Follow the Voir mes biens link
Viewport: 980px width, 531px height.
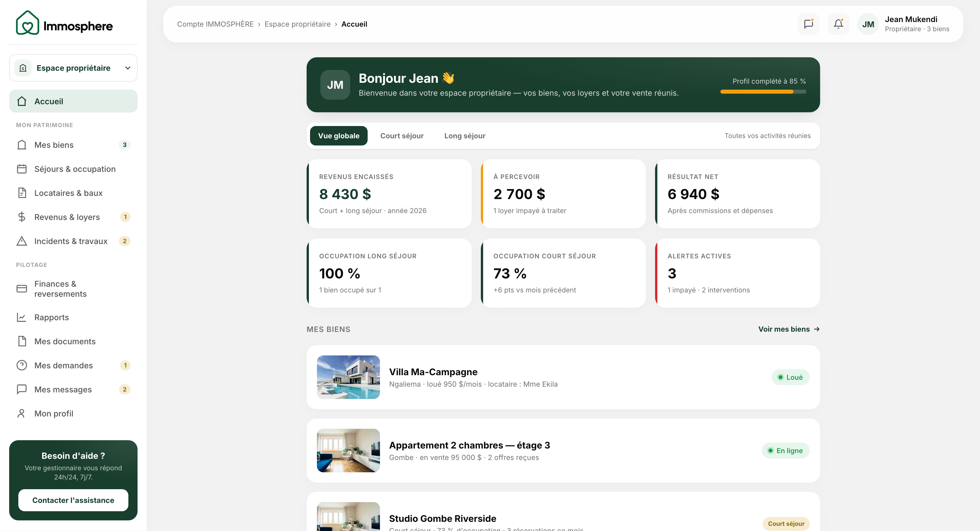(789, 329)
